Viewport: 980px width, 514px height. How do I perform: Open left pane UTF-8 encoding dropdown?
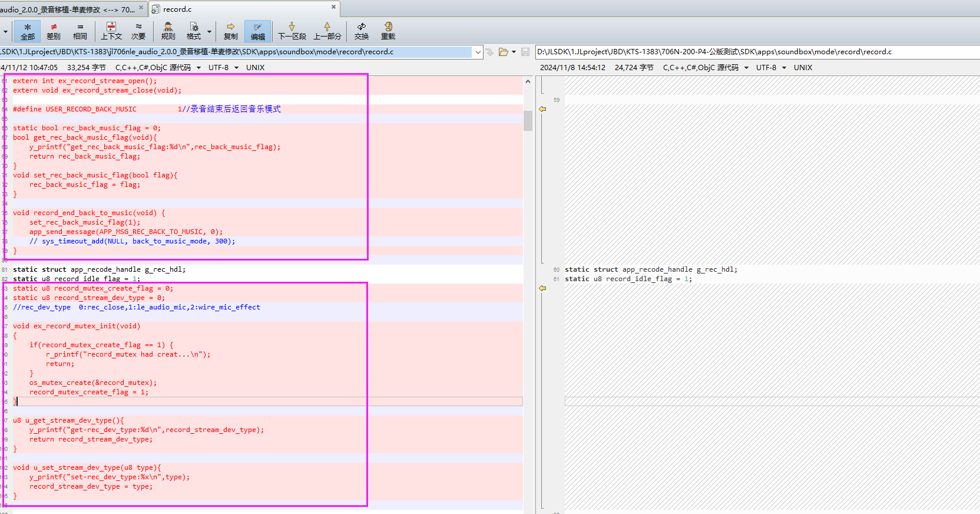(236, 68)
